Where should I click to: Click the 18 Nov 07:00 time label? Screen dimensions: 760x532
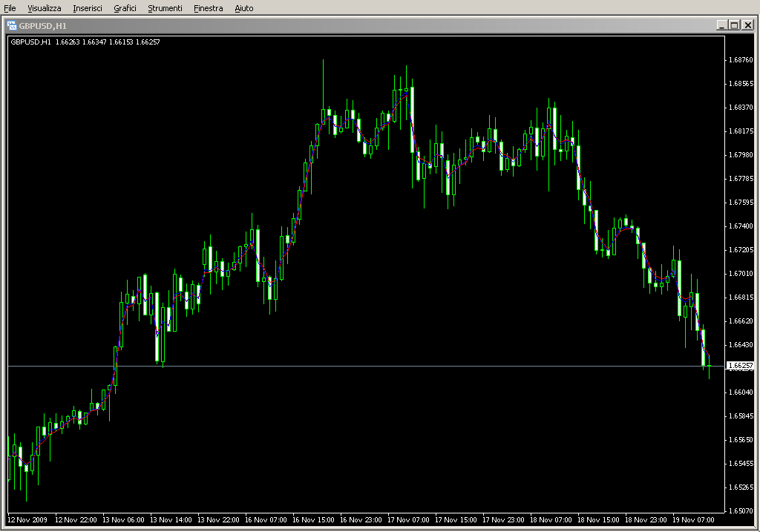tap(551, 520)
